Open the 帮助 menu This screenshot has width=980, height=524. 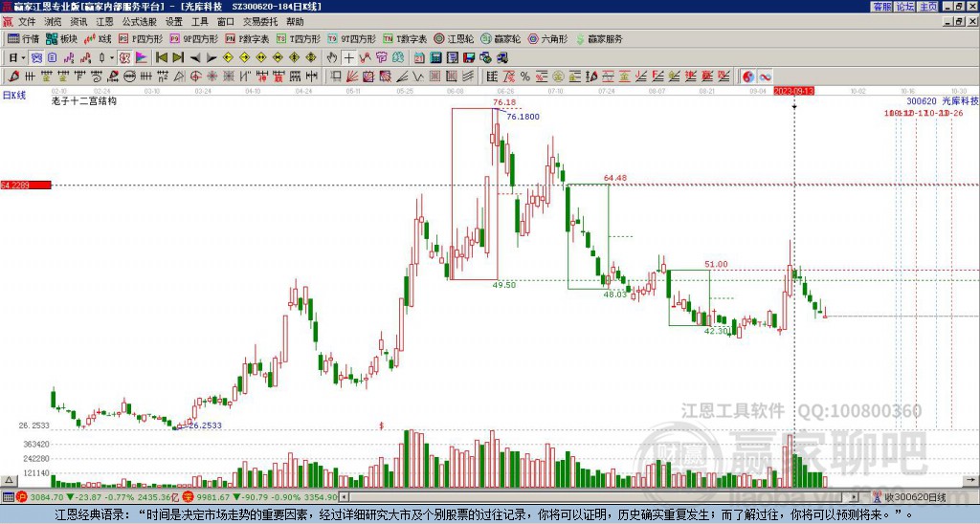point(295,22)
